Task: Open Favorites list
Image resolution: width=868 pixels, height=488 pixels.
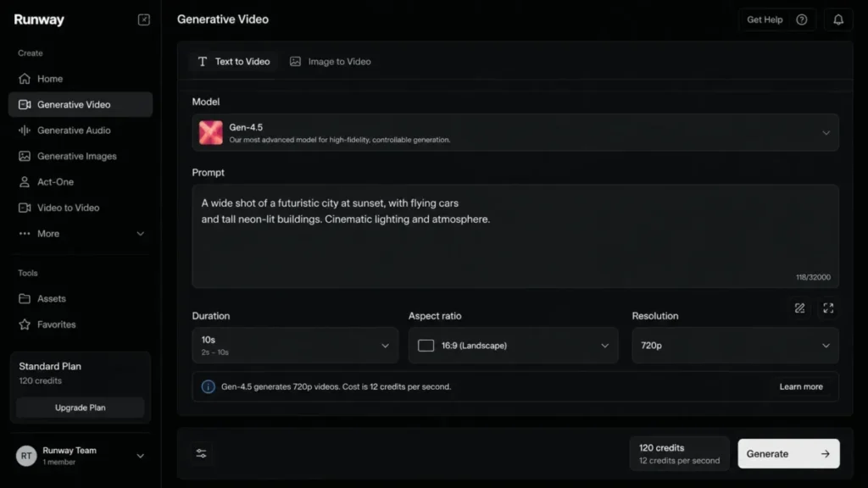Action: [x=81, y=324]
